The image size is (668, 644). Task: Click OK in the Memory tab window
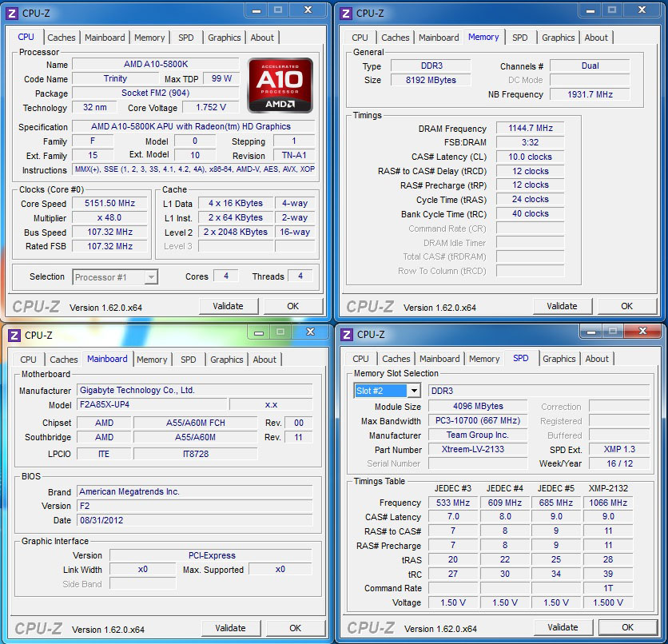[x=627, y=306]
